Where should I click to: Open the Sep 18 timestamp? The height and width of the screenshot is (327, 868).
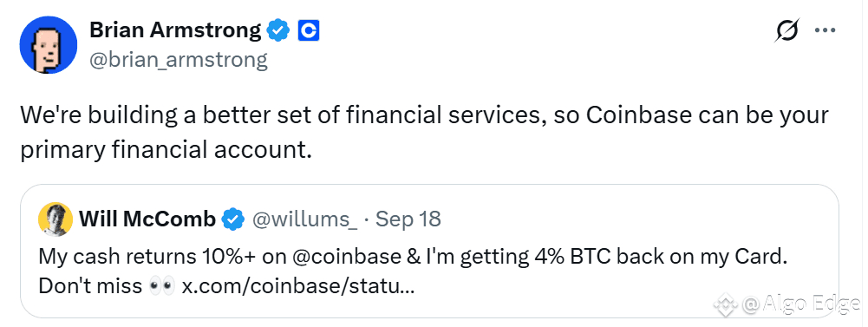[408, 219]
